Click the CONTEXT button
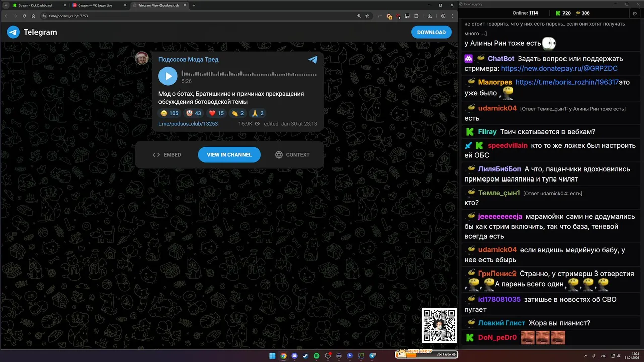644x362 pixels. [x=292, y=155]
